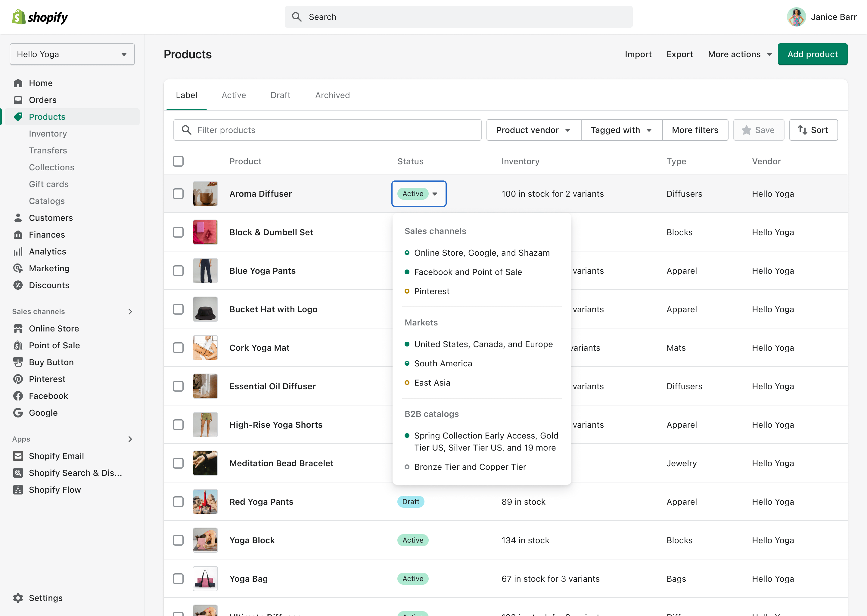Open Shopify Flow app icon
Screen dimensions: 867x616
[x=18, y=490]
